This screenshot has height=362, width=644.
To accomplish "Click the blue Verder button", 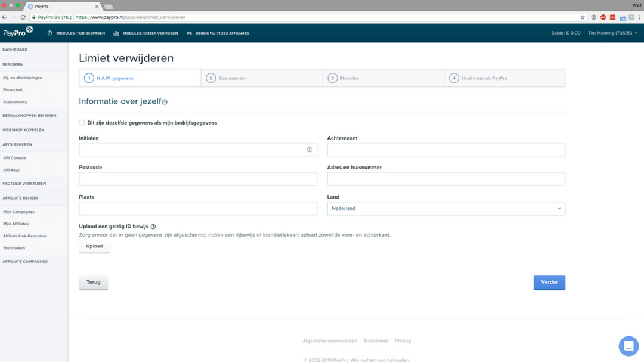I will tap(549, 282).
